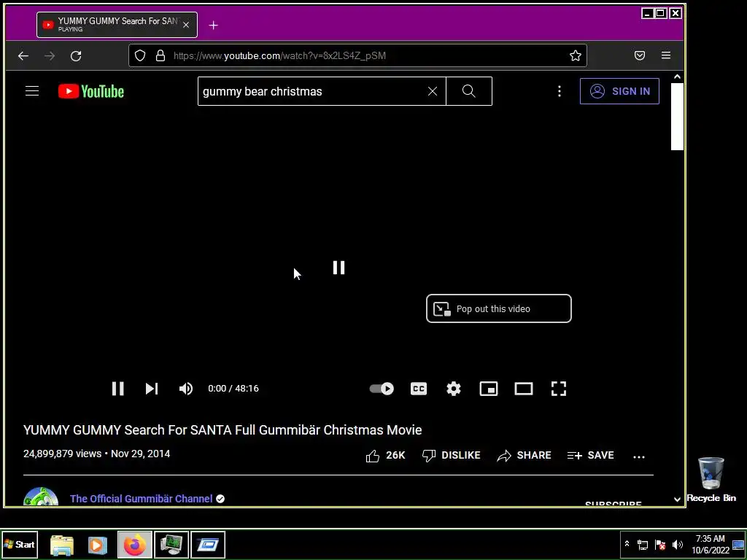The height and width of the screenshot is (560, 747).
Task: Save the video to a playlist
Action: tap(590, 456)
